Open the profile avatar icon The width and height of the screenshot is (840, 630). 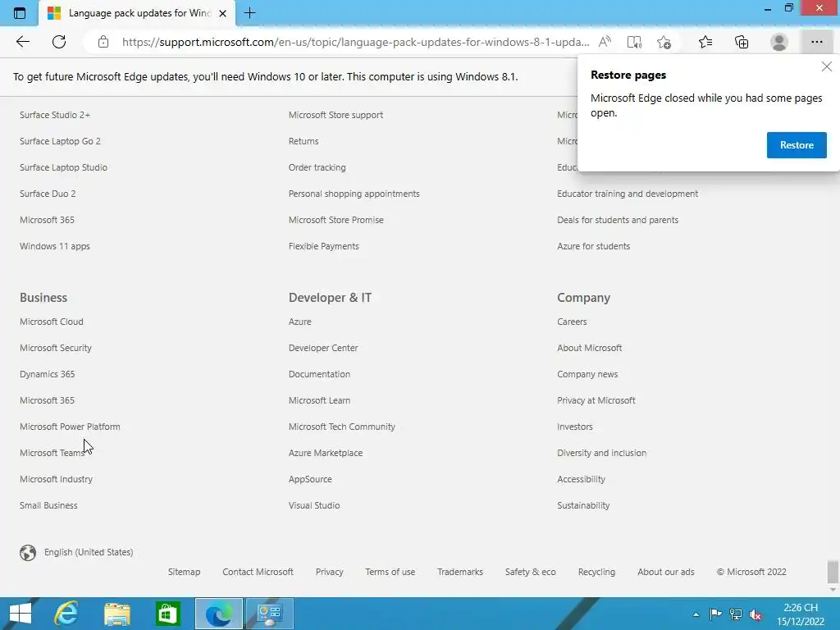[779, 42]
